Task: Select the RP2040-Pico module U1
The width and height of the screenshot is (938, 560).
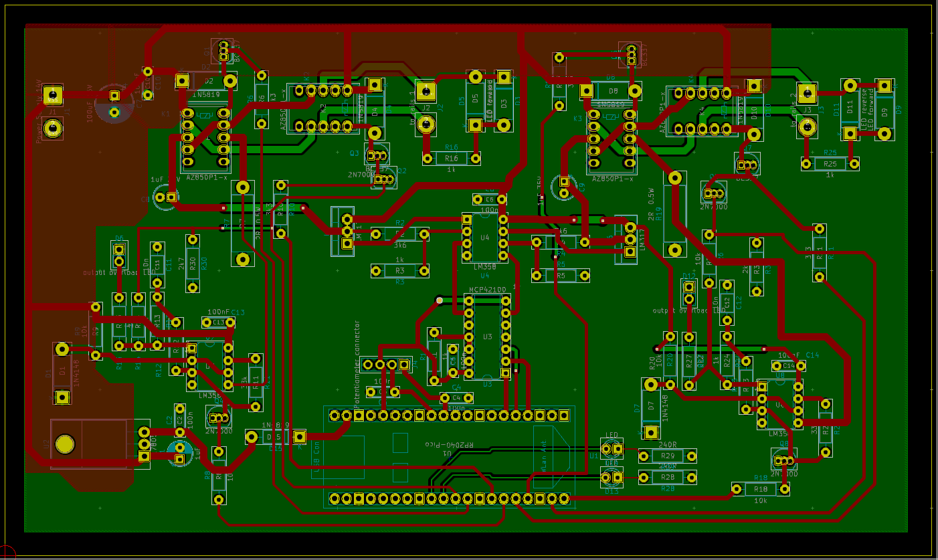Action: [x=449, y=456]
